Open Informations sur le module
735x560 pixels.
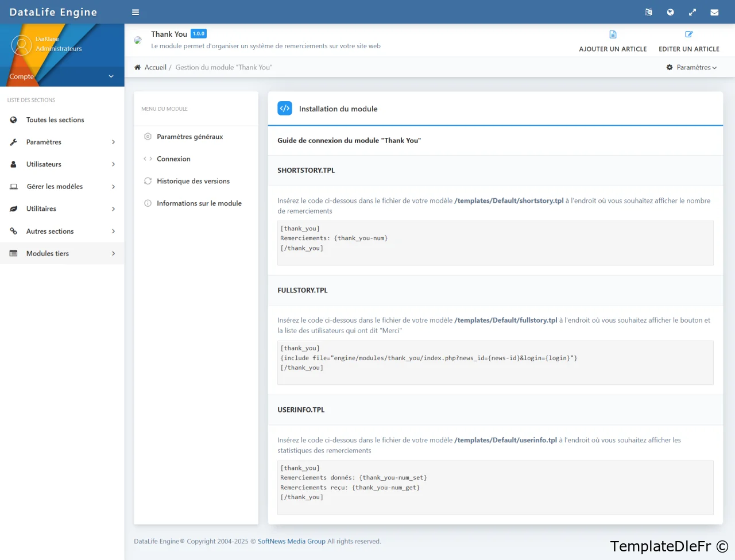[x=199, y=203]
